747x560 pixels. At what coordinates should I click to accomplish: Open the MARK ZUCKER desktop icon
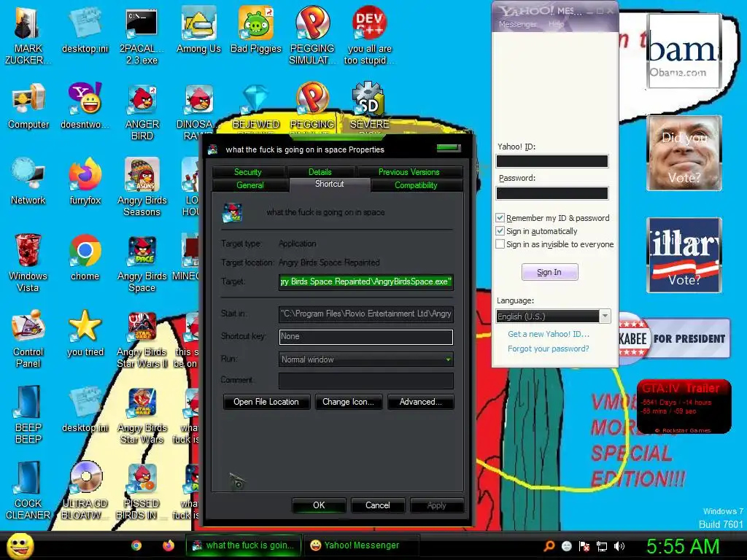point(28,36)
